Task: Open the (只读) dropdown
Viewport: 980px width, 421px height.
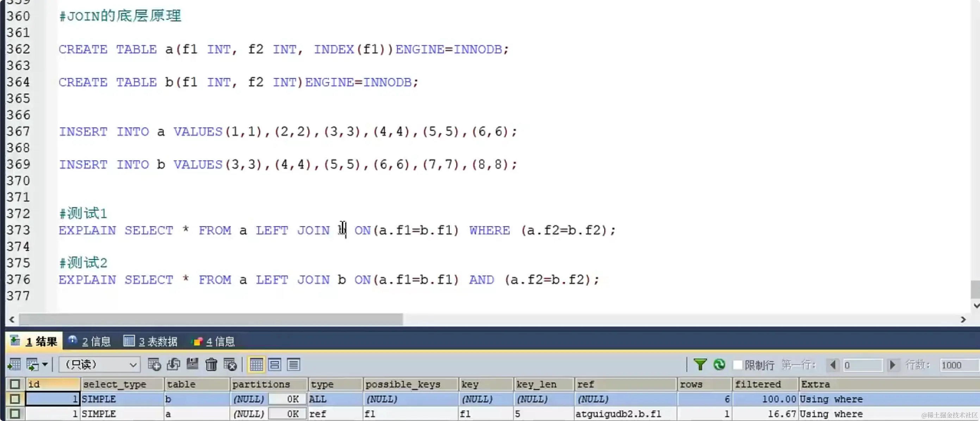Action: tap(100, 365)
